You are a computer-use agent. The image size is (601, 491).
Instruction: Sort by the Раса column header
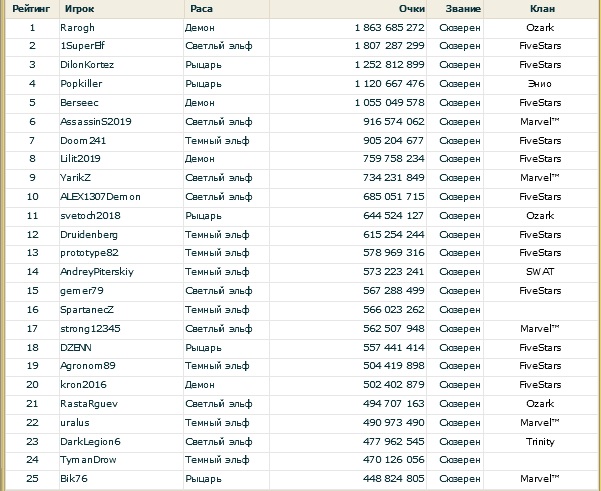(x=200, y=8)
